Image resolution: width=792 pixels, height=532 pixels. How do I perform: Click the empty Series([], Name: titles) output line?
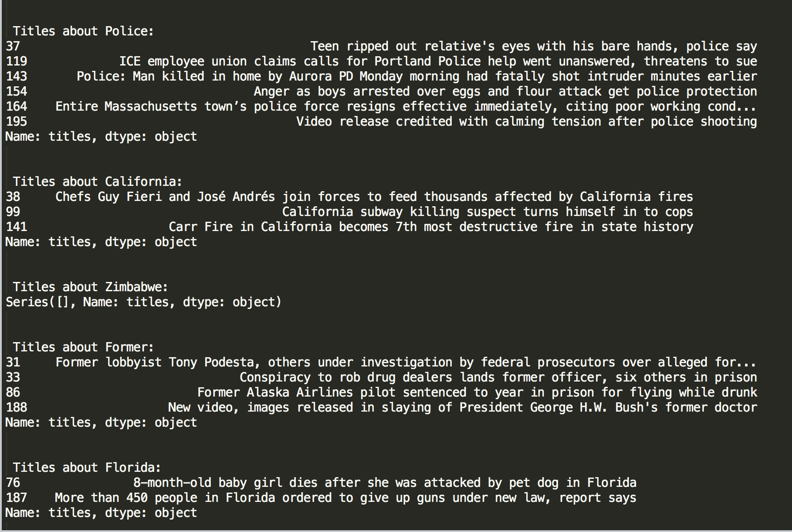point(144,302)
